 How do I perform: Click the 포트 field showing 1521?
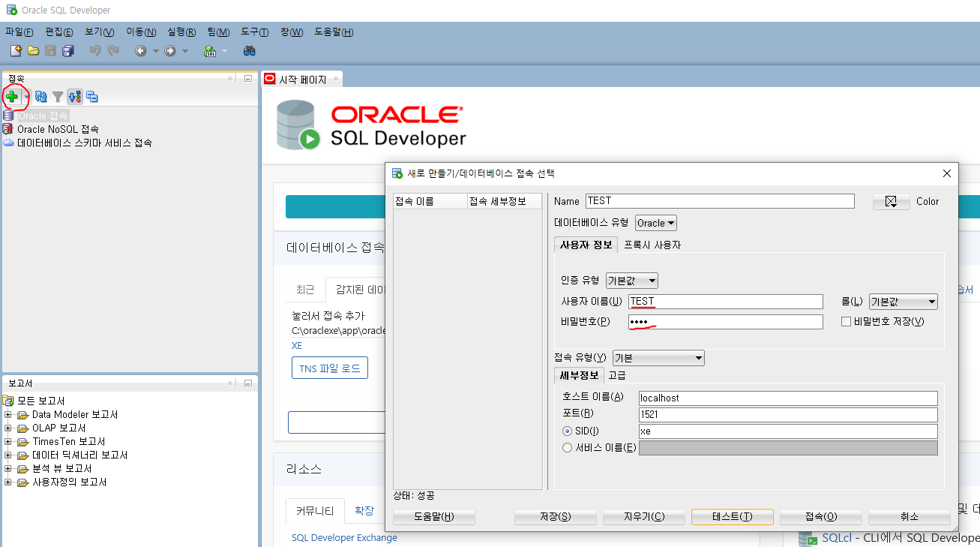coord(788,415)
